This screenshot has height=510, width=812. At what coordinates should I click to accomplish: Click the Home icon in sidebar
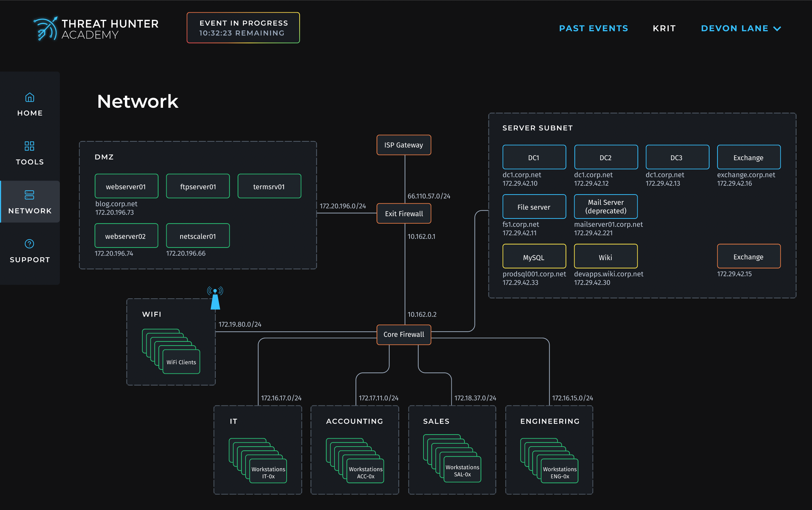30,97
